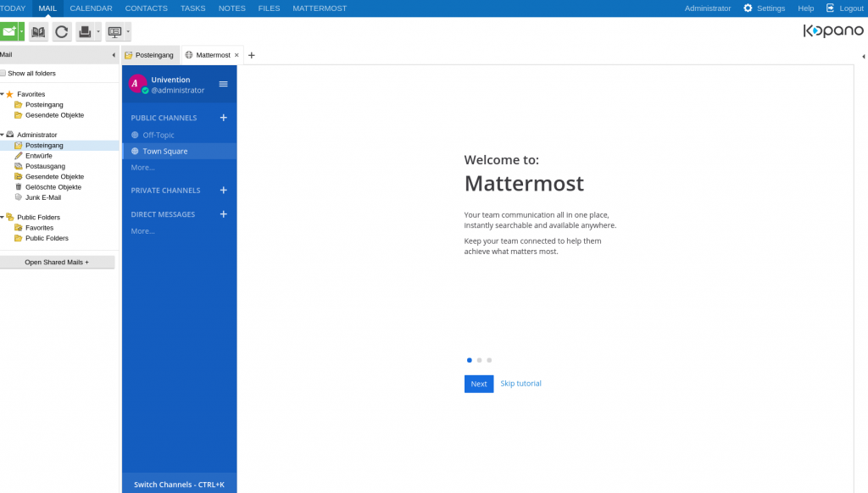Open the Town Square channel
The height and width of the screenshot is (493, 868).
(180, 151)
